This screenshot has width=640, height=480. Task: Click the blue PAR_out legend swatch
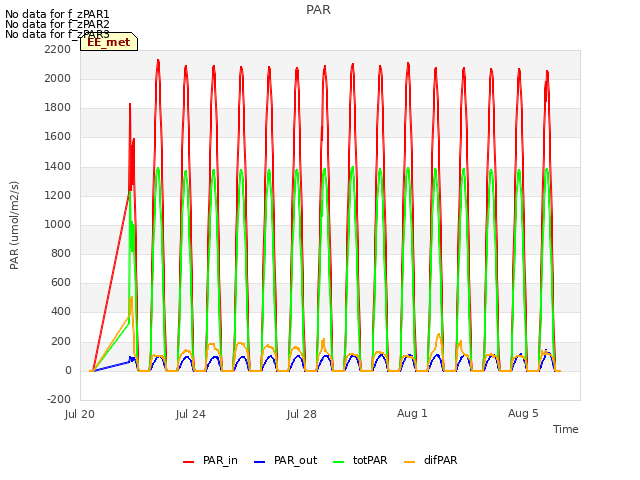pos(259,462)
